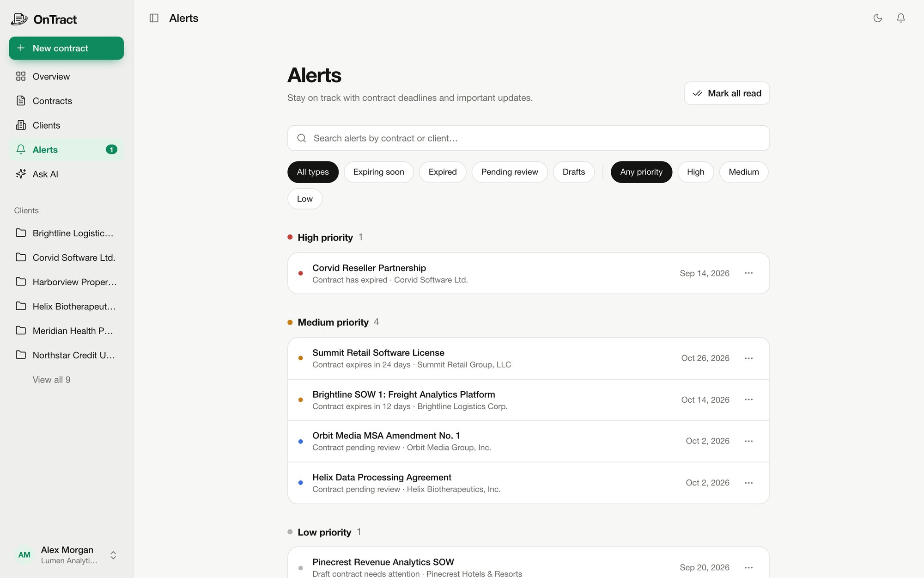
Task: Open the Corvid Reseller Partnership alert
Action: coord(529,273)
